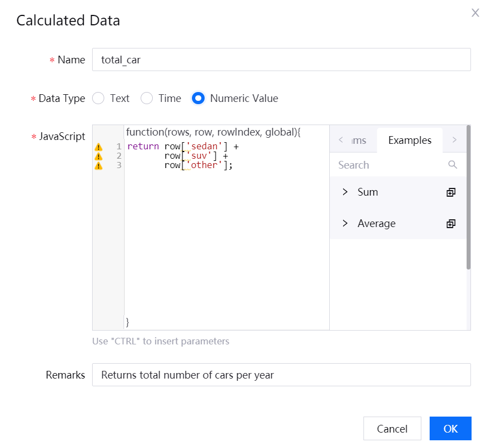Click the warning marker beside code line 2
This screenshot has width=487, height=448.
coord(98,156)
